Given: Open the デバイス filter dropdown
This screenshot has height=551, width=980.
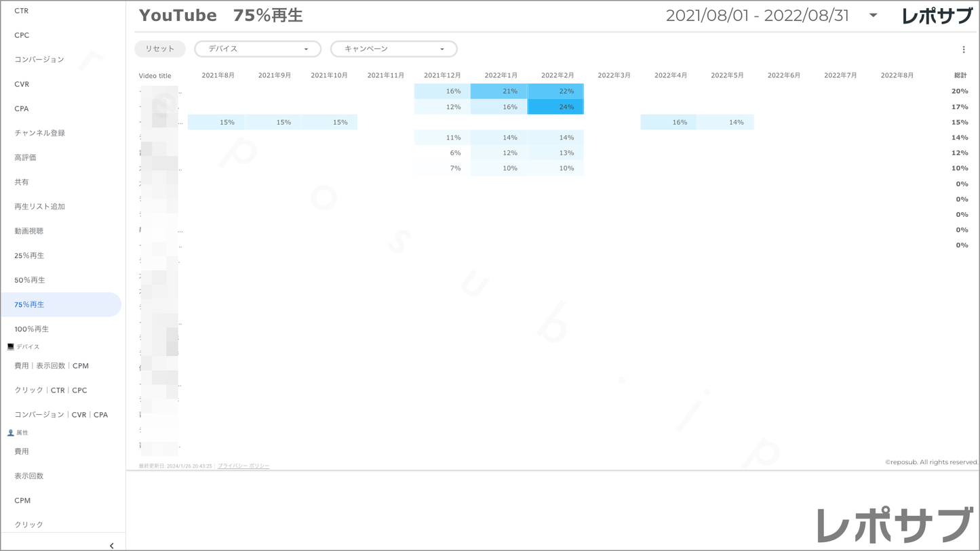Looking at the screenshot, I should [257, 49].
